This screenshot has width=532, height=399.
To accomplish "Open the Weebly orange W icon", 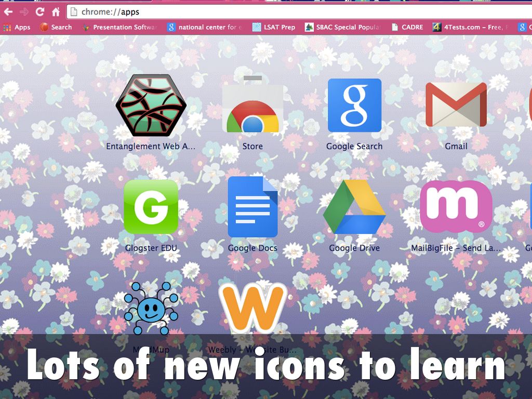I will pyautogui.click(x=252, y=308).
